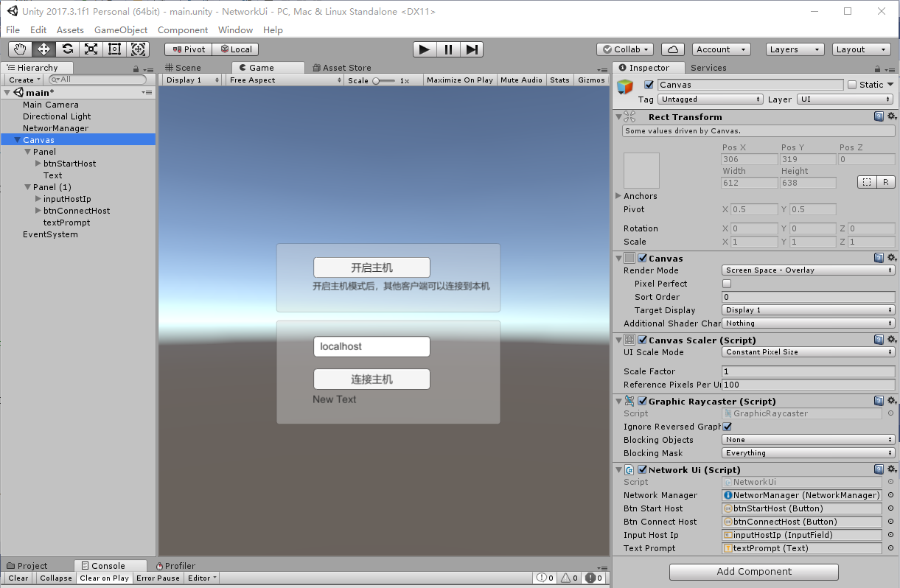Select the Rotate tool

pyautogui.click(x=67, y=49)
